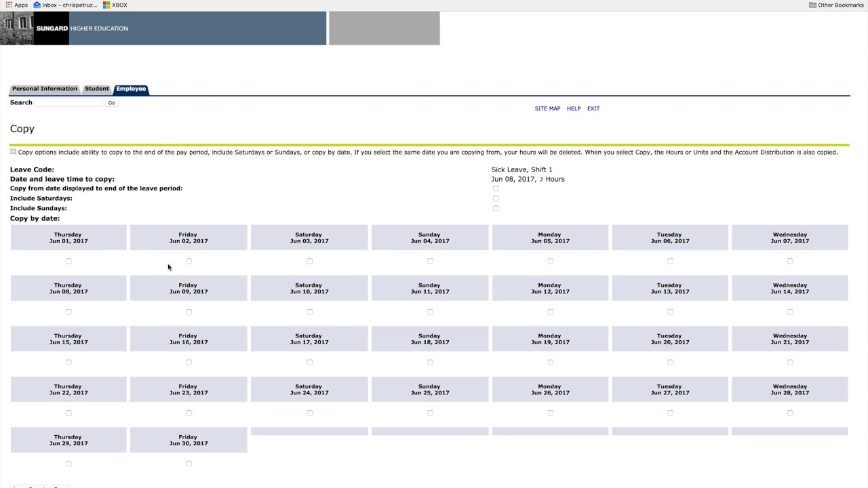Tick the checkbox under Tuesday Jun 06, 2017
This screenshot has width=868, height=488.
click(x=671, y=261)
